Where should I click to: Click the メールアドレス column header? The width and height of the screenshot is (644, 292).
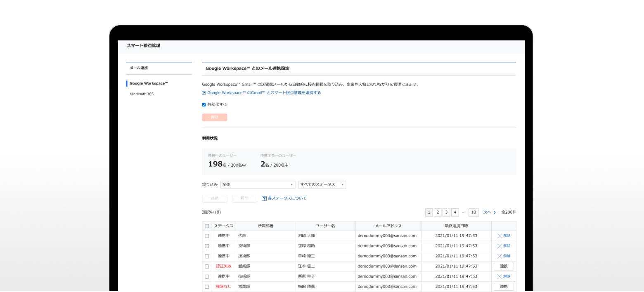point(388,226)
